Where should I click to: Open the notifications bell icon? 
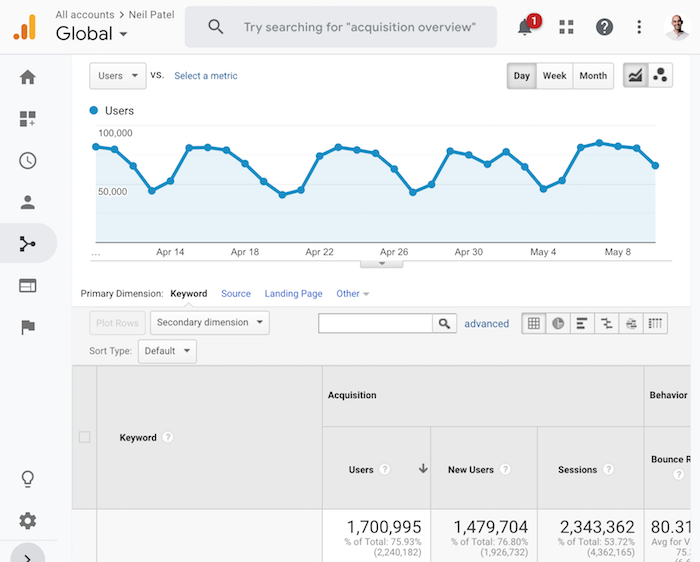(x=525, y=27)
